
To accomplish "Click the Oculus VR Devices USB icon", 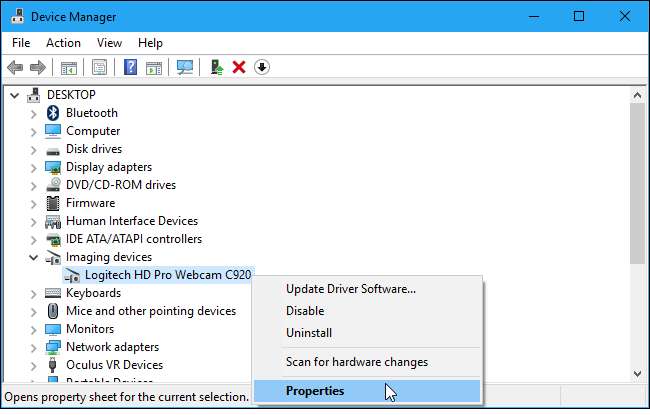I will pyautogui.click(x=52, y=365).
